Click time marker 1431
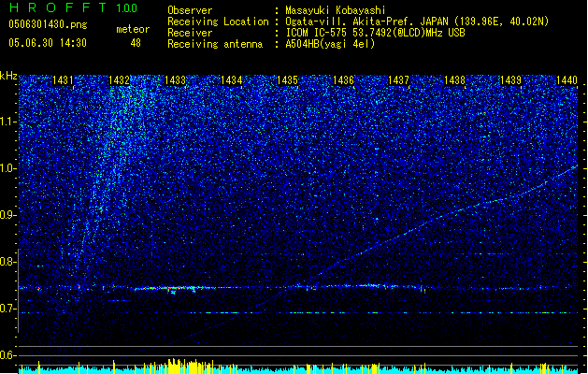The width and height of the screenshot is (588, 374). click(x=63, y=80)
